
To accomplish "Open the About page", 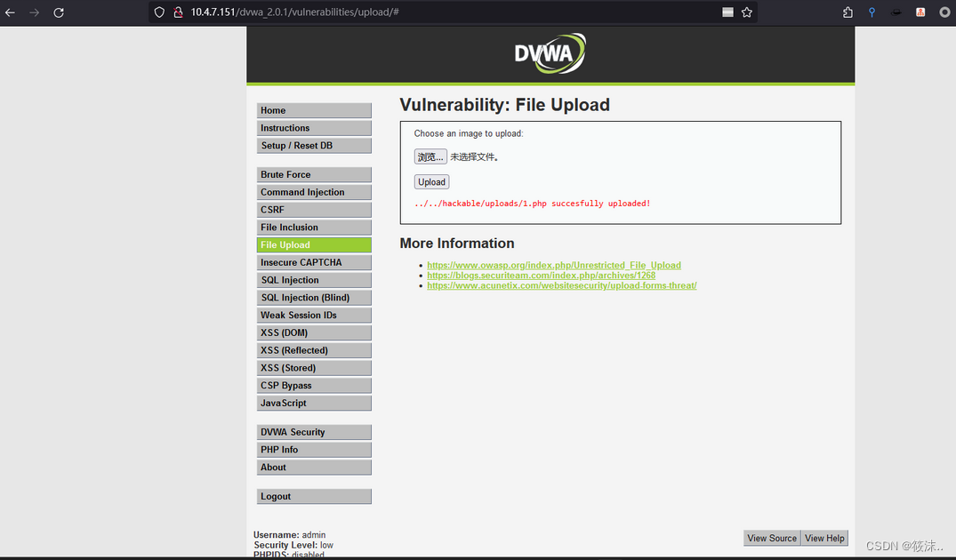I will 314,468.
